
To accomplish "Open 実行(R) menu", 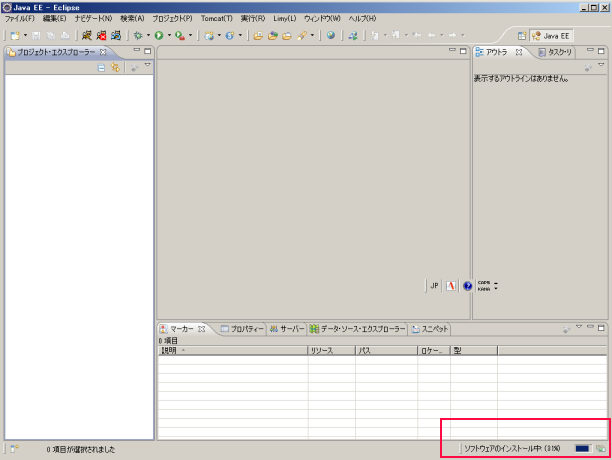I will coord(253,18).
